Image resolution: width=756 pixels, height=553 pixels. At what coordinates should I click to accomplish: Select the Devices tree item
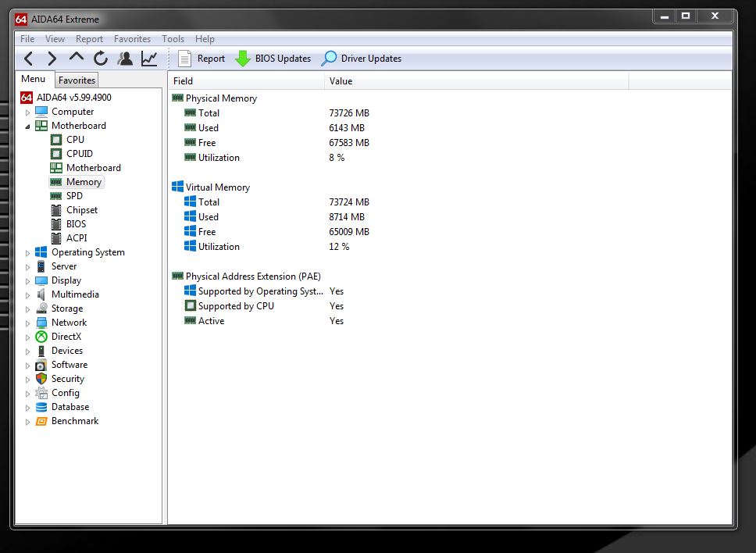67,351
